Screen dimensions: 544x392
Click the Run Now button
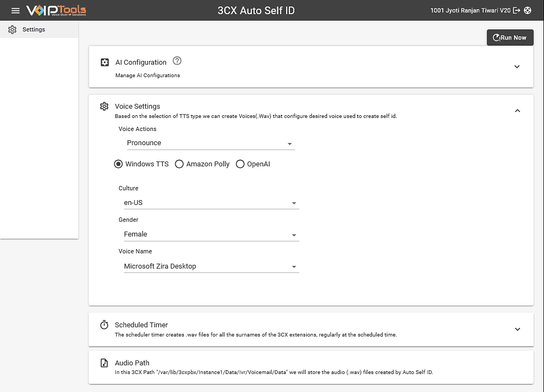click(510, 38)
